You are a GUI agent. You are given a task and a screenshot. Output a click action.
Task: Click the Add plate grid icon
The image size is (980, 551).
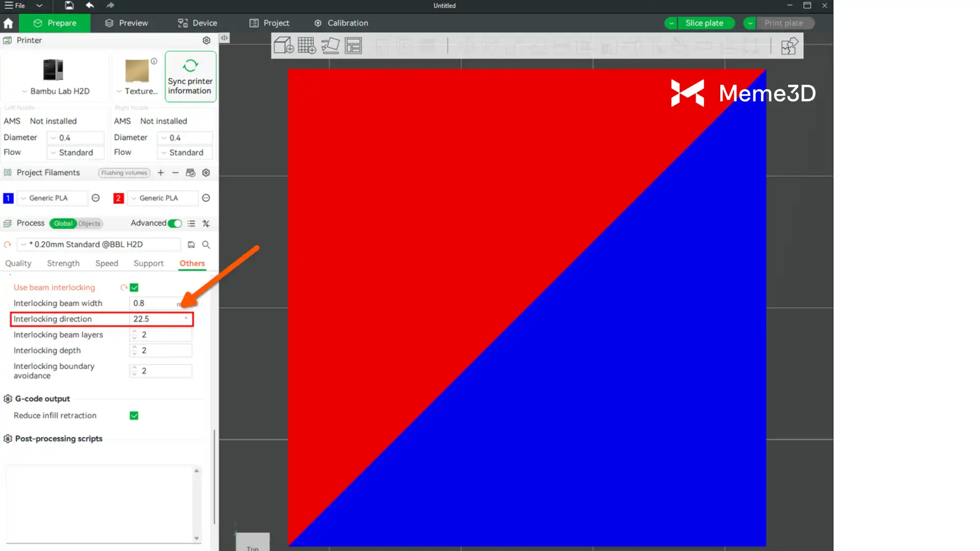click(x=307, y=46)
